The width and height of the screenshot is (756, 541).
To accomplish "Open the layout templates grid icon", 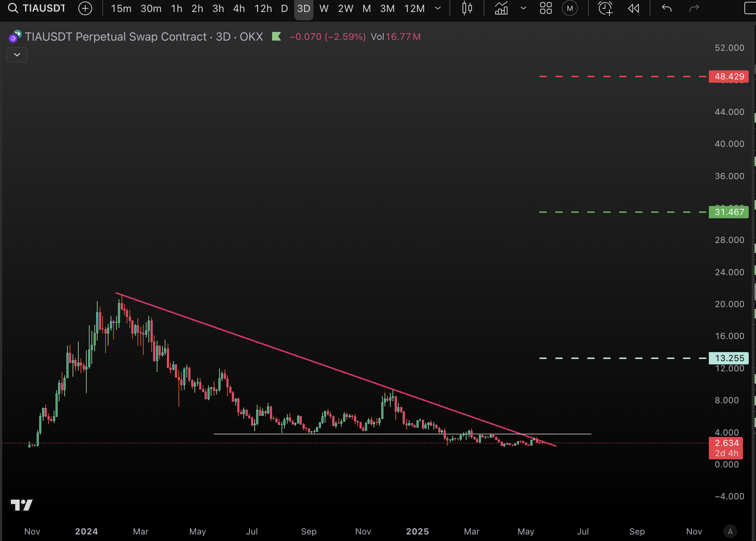I will [x=546, y=8].
